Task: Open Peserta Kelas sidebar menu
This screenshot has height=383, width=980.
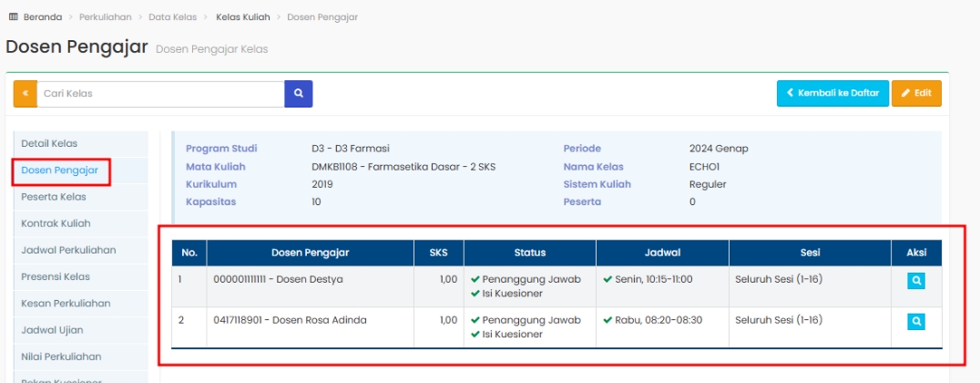Action: point(54,197)
